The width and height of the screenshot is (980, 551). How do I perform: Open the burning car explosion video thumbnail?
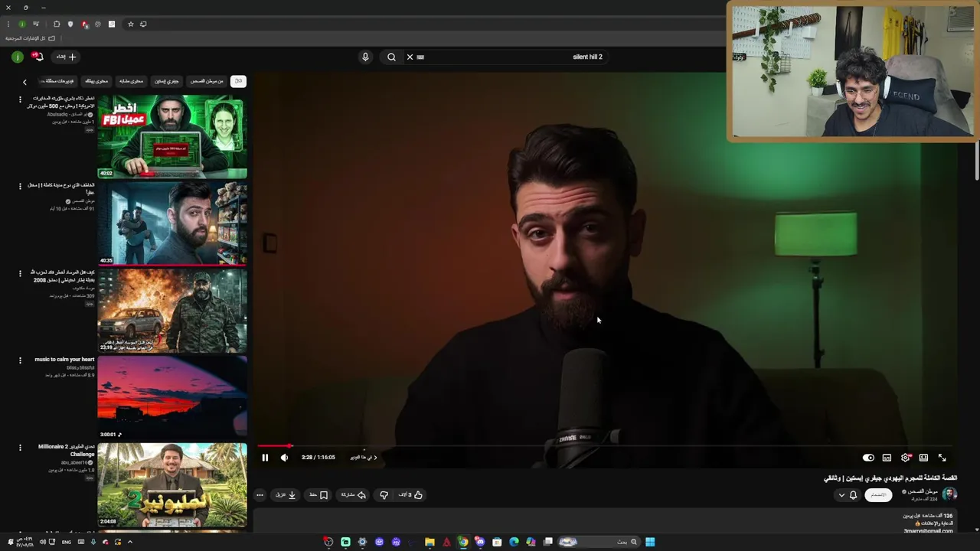[x=172, y=311]
